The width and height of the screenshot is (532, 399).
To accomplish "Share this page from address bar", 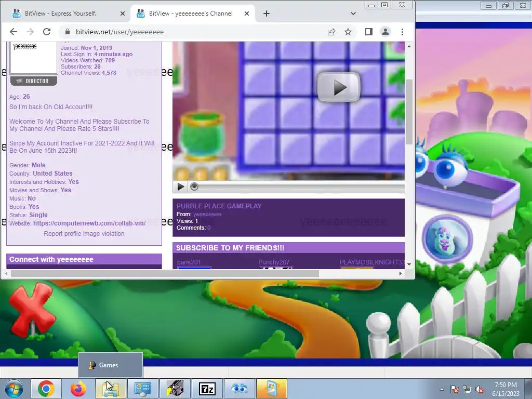I will click(x=331, y=32).
